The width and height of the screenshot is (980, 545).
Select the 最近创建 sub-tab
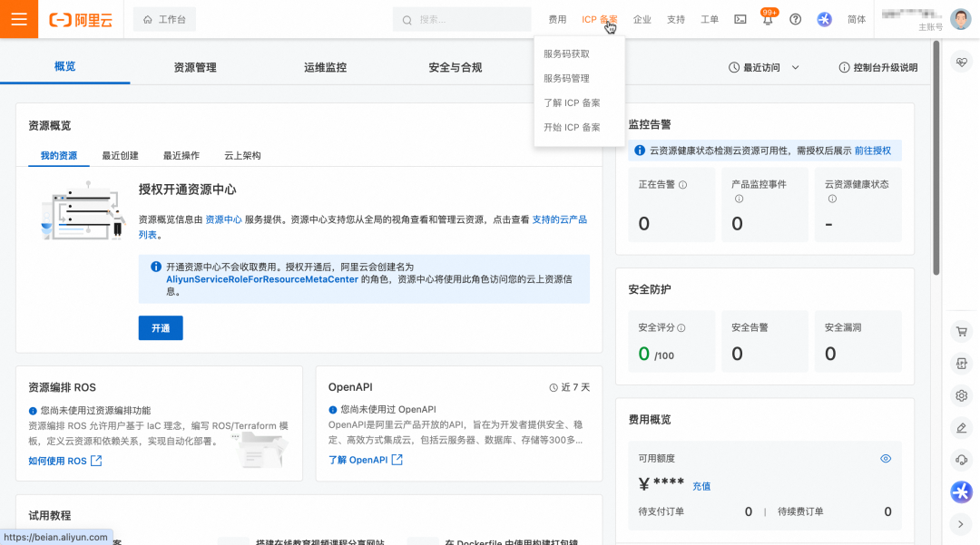(120, 155)
